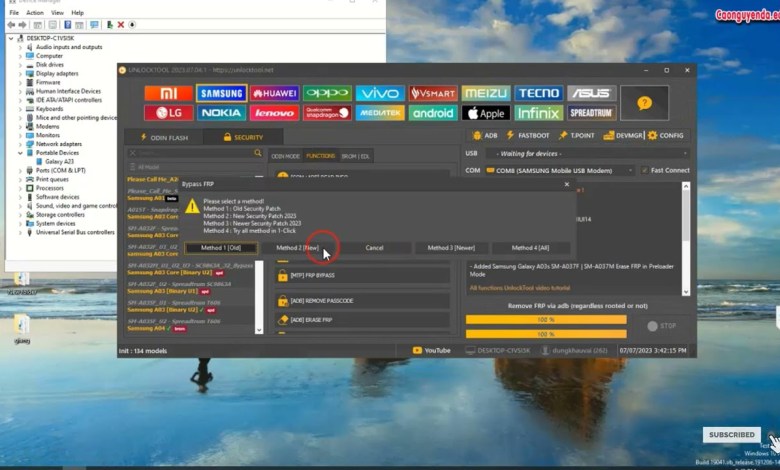780x470 pixels.
Task: Click the [MTP] FRP BYPASS function
Action: pos(362,275)
